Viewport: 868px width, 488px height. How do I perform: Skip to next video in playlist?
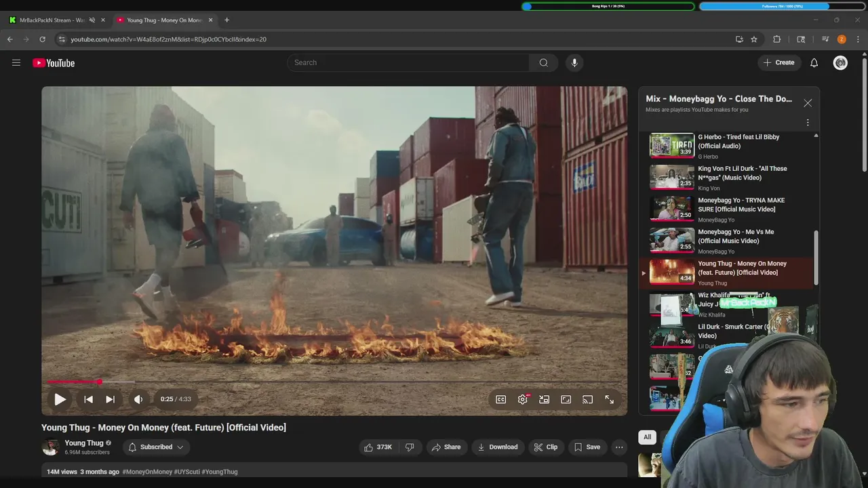pyautogui.click(x=110, y=399)
